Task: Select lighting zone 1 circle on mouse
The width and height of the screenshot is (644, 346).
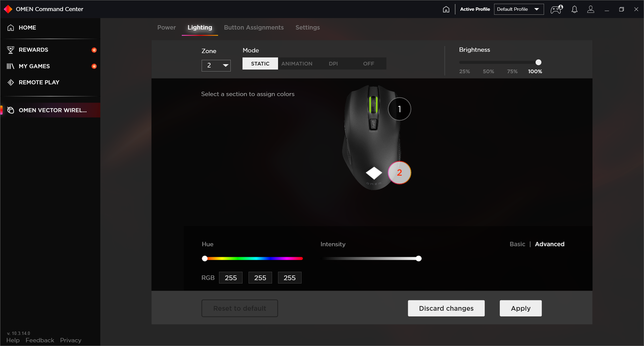Action: pos(399,109)
